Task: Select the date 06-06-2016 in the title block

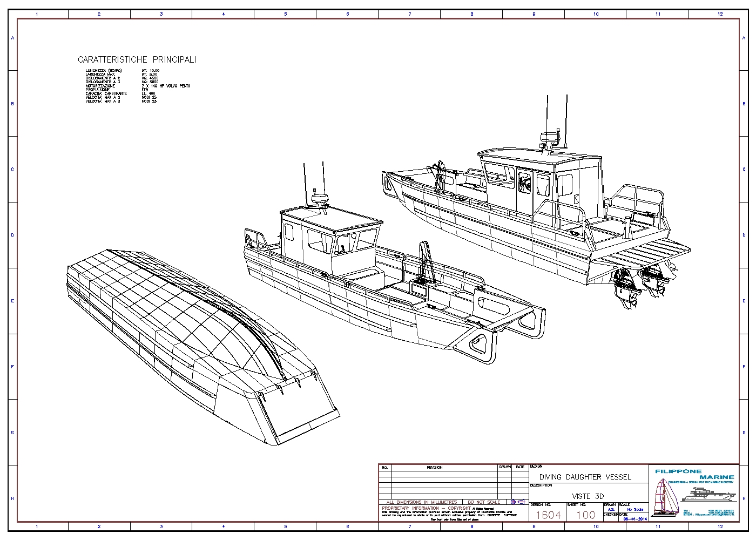Action: tap(635, 519)
